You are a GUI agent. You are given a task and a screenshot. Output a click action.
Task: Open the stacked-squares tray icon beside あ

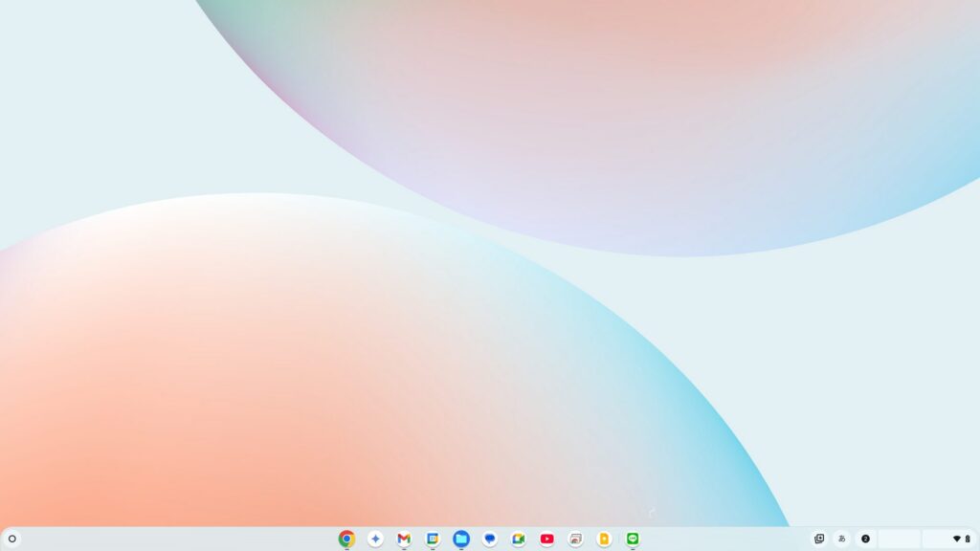(818, 539)
